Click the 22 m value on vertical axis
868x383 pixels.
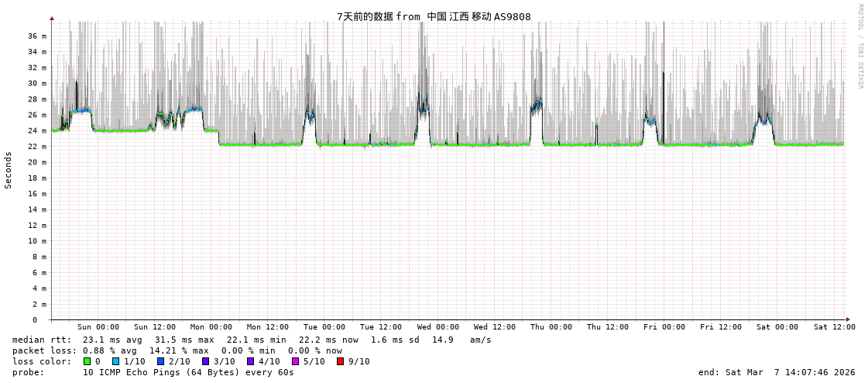coord(36,147)
